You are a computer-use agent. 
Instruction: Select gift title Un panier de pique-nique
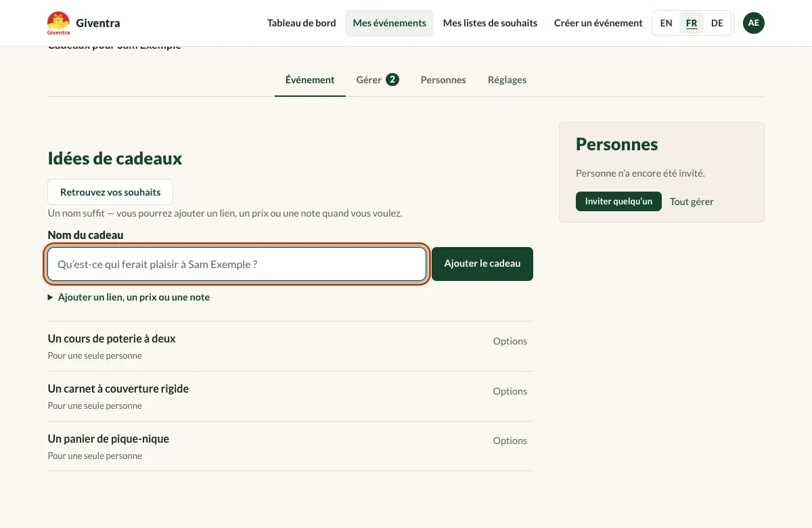point(108,439)
